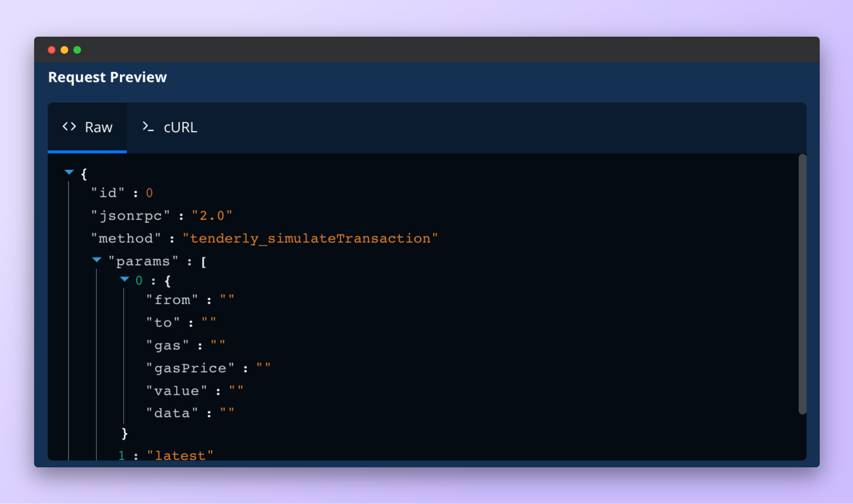
Task: Click the red close window button
Action: (x=52, y=50)
